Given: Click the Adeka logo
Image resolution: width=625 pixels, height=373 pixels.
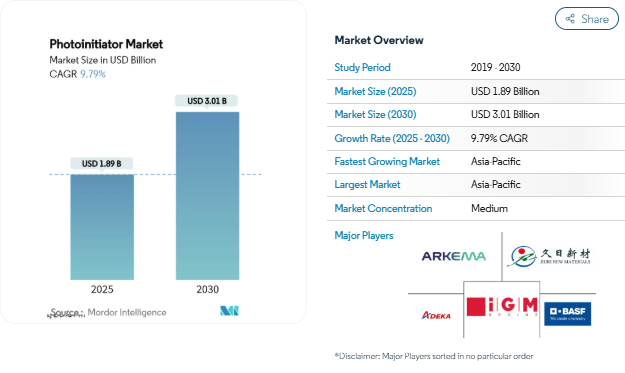Looking at the screenshot, I should [x=436, y=315].
